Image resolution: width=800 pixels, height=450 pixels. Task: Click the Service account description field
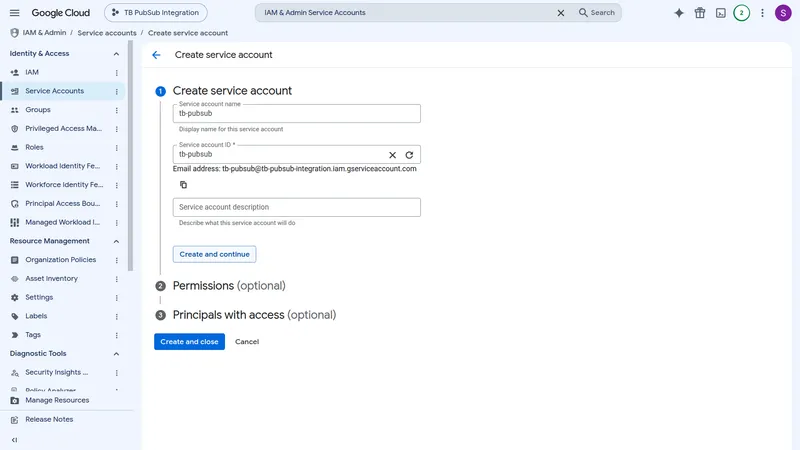tap(296, 207)
